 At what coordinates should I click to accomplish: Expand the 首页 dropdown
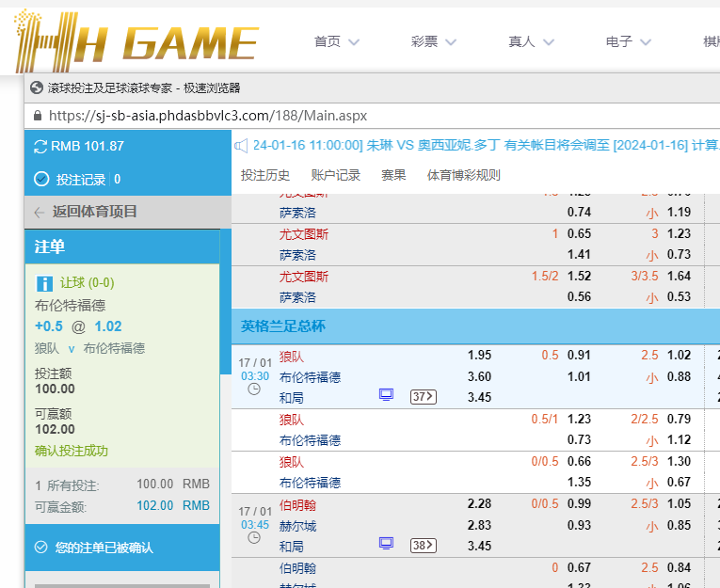coord(354,42)
